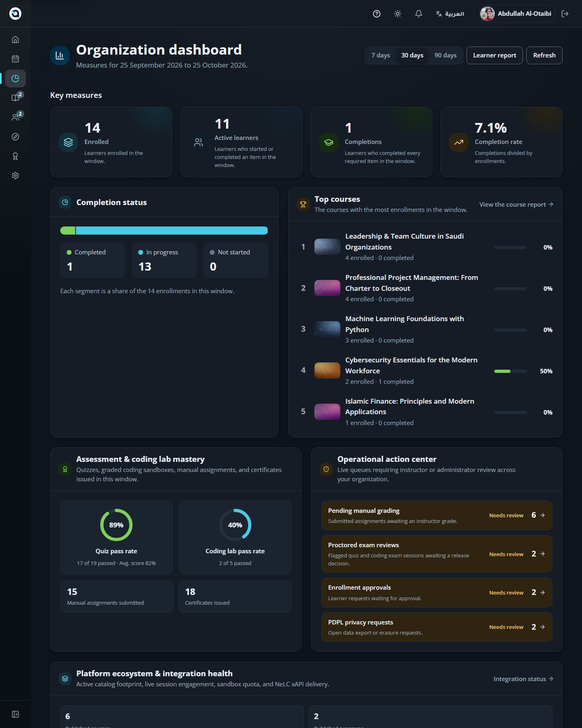Open the compass explore icon in sidebar
The image size is (582, 728).
[15, 137]
